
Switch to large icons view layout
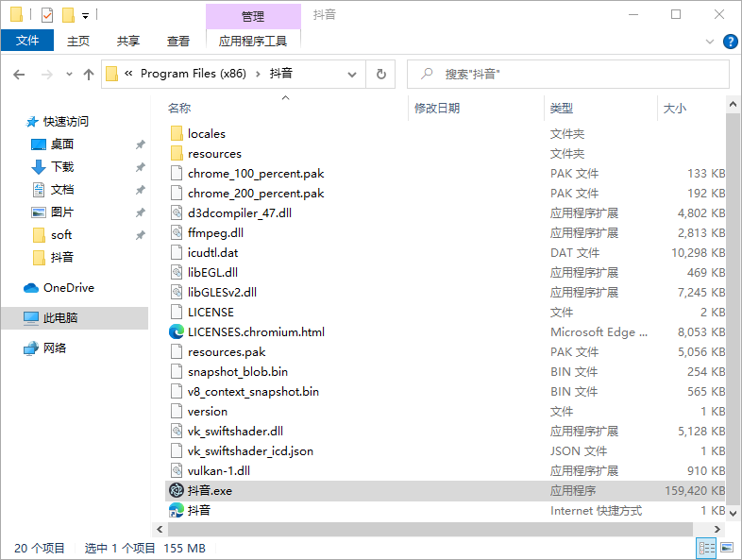click(x=727, y=548)
